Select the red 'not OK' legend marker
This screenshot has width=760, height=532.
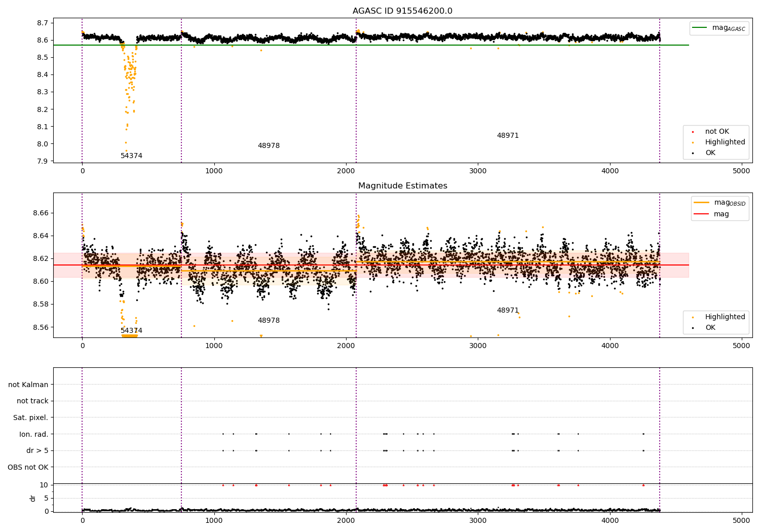click(693, 132)
